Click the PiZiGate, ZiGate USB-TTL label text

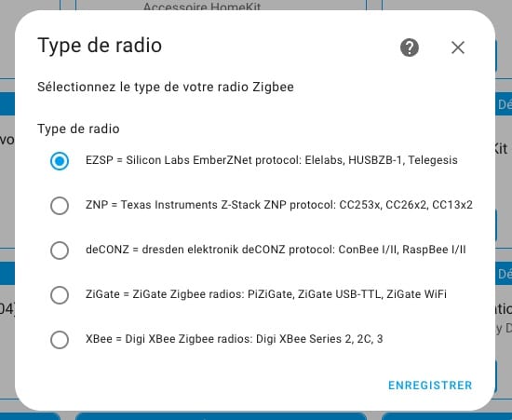coord(314,294)
